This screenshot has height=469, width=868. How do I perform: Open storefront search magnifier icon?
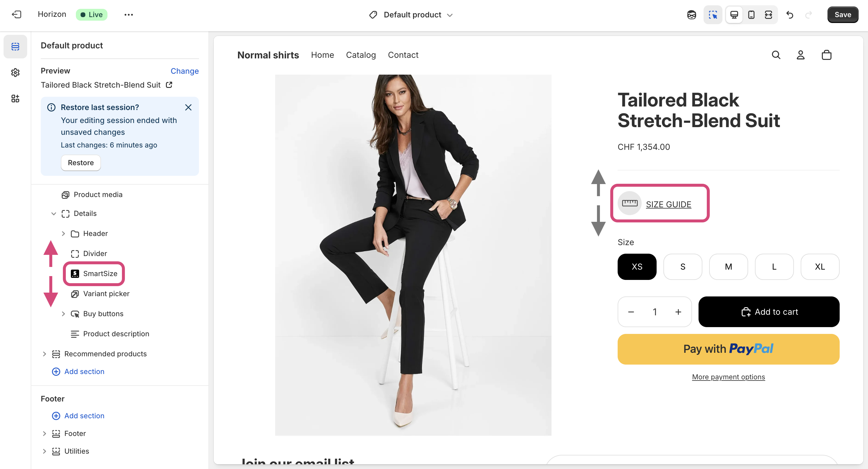[x=776, y=55]
